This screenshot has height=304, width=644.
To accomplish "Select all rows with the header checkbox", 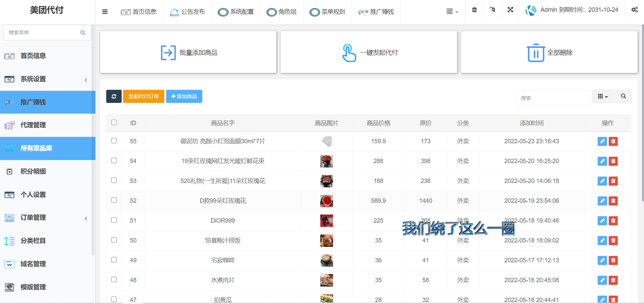I will click(114, 123).
